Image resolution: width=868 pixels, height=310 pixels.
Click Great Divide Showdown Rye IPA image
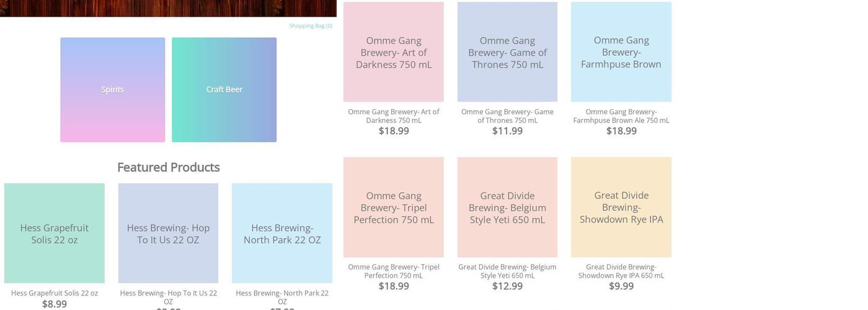621,207
